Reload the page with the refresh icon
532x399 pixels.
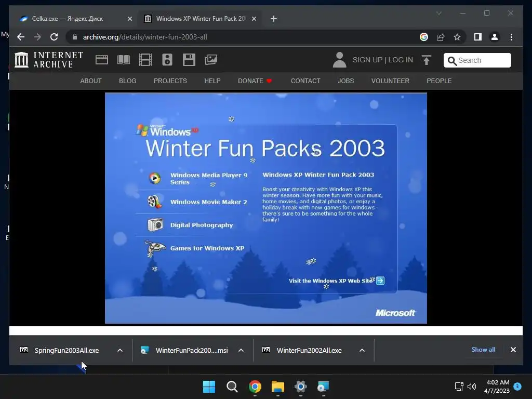[54, 37]
